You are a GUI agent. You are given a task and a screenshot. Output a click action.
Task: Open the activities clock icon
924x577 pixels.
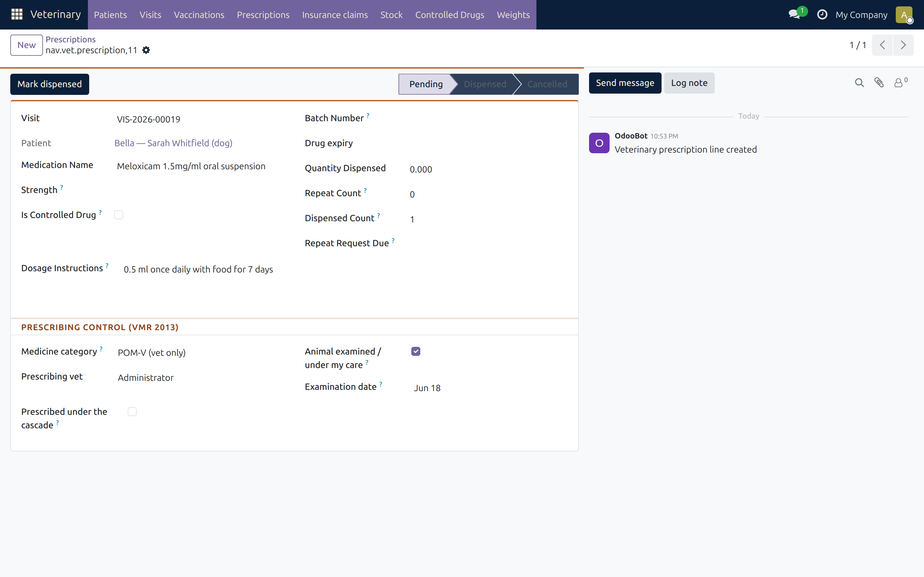point(822,14)
